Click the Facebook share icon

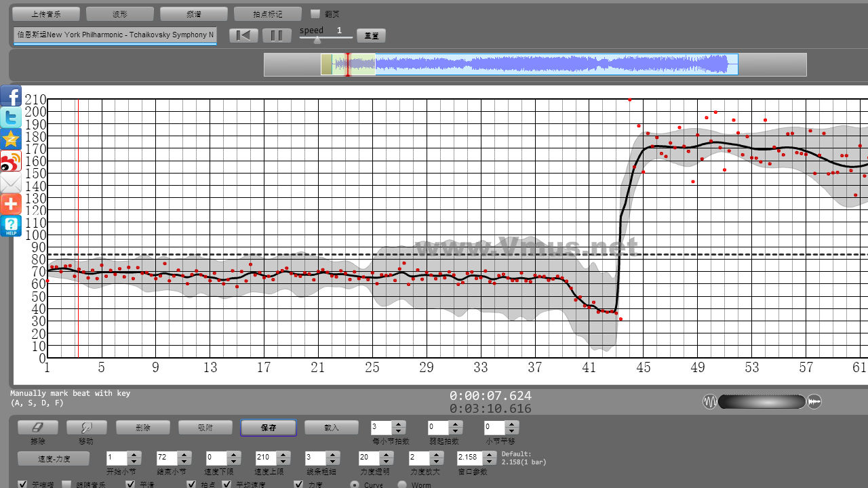click(x=11, y=96)
